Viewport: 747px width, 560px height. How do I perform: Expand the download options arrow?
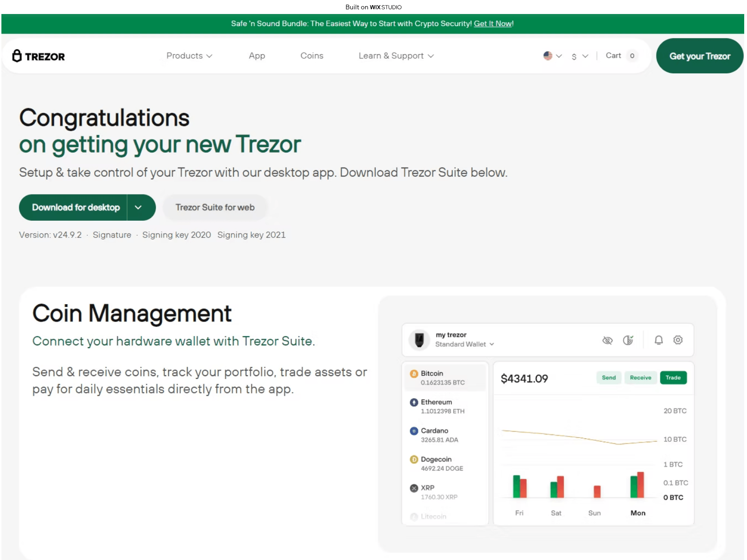[x=138, y=208]
